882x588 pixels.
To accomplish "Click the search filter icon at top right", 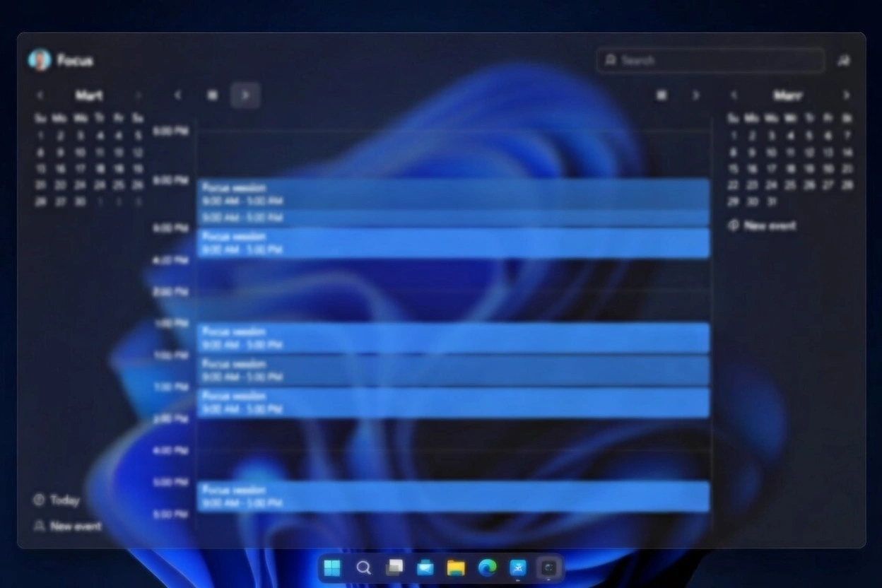I will pos(845,60).
